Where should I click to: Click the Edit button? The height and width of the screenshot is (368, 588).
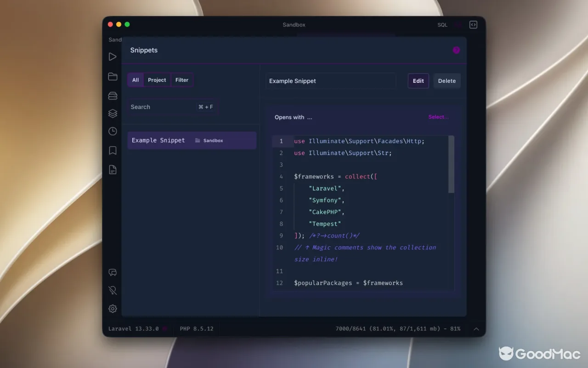point(418,81)
